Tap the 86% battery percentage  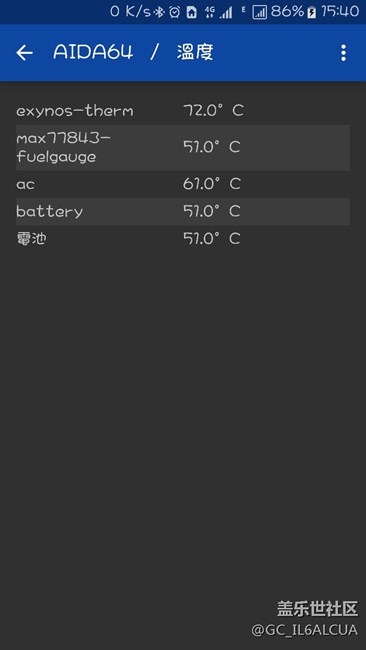coord(288,12)
